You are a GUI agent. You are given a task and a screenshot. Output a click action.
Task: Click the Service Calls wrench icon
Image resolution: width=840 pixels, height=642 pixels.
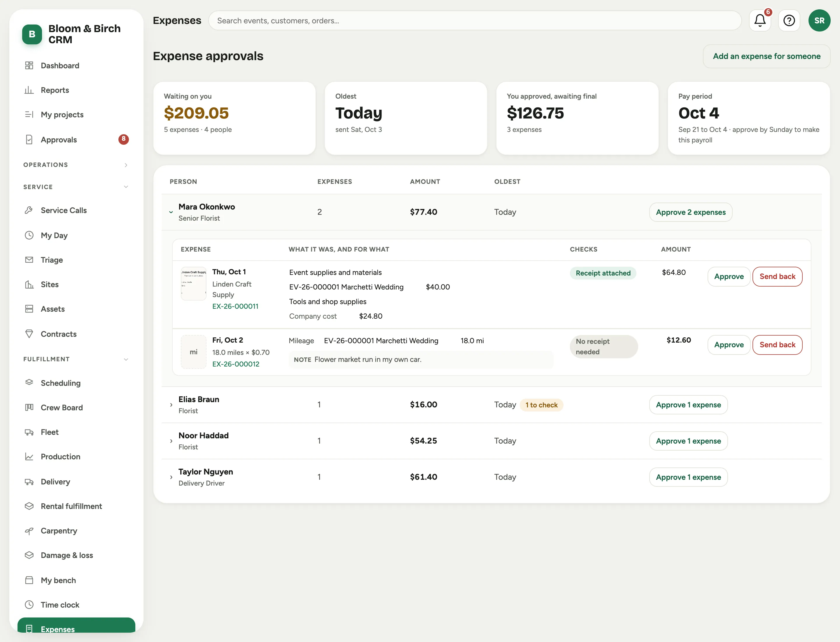(29, 210)
